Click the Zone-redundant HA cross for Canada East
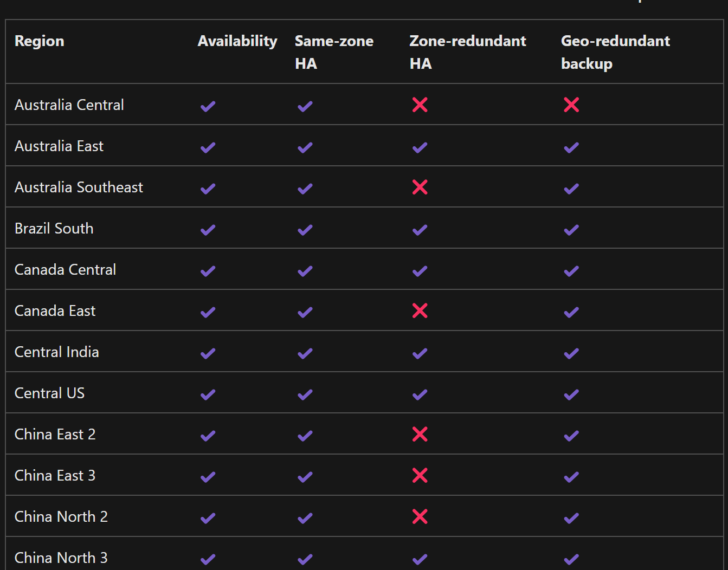 420,310
